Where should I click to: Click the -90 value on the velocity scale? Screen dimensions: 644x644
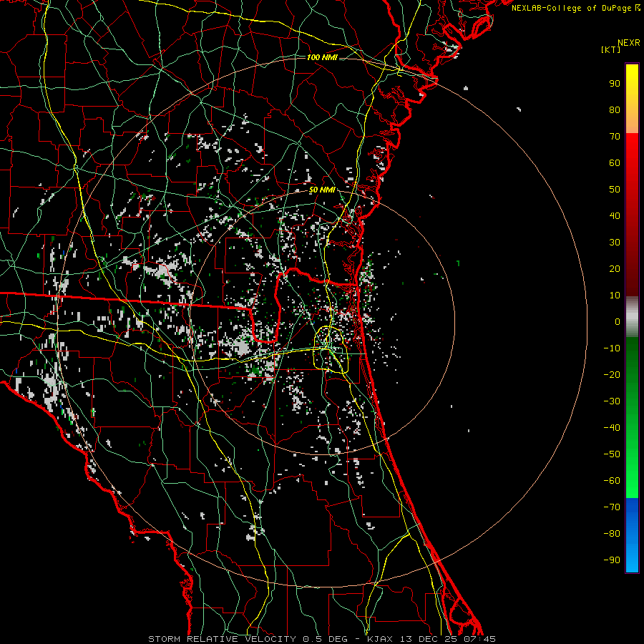click(x=612, y=560)
